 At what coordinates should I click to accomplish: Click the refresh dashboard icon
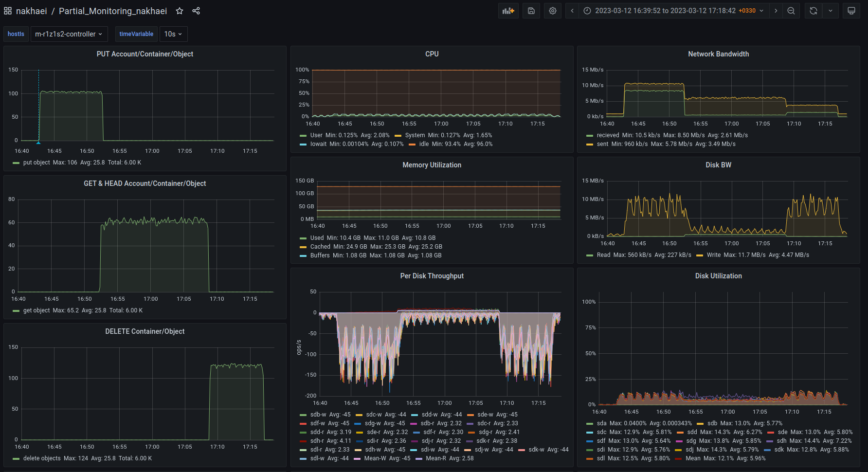pos(814,11)
